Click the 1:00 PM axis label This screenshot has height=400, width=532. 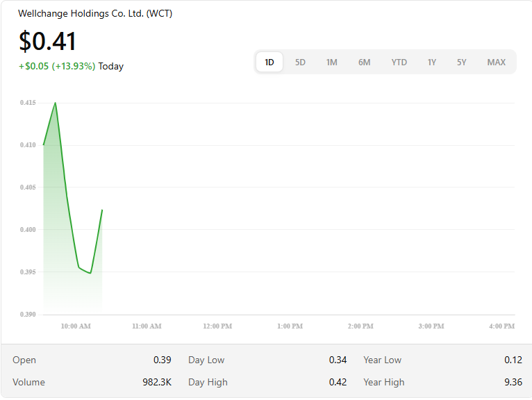point(290,326)
